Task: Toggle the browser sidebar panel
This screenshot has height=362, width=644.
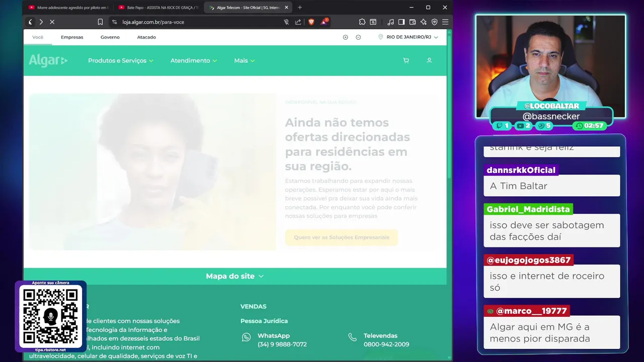Action: pos(401,22)
